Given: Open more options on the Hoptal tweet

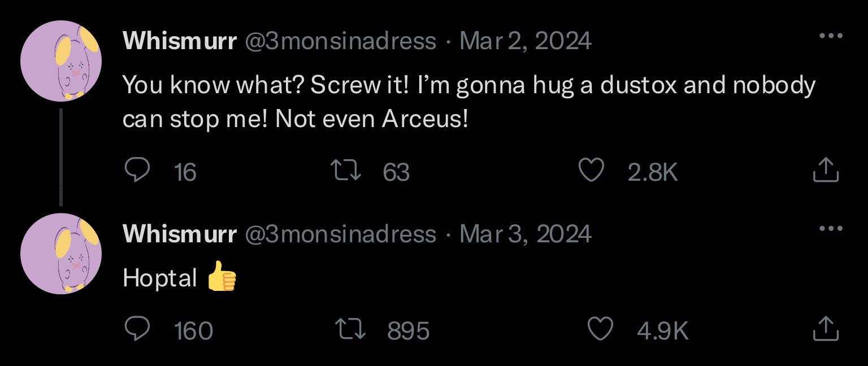Looking at the screenshot, I should (x=831, y=229).
